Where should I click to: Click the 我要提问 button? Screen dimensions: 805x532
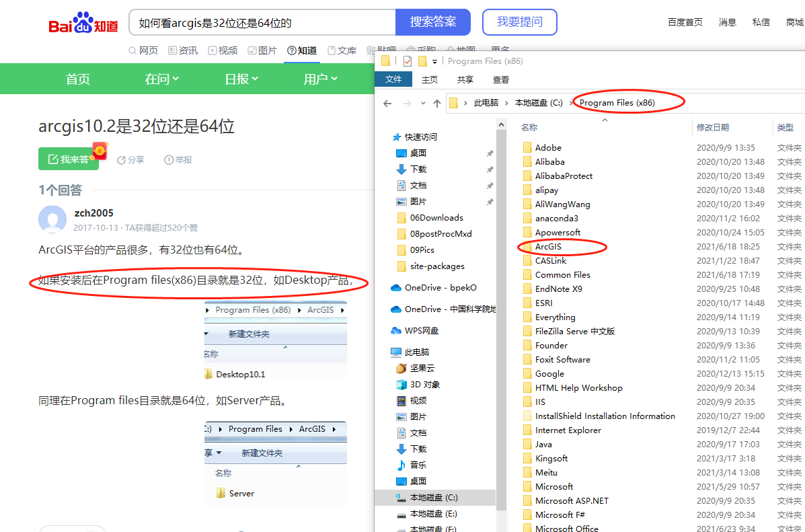(520, 22)
